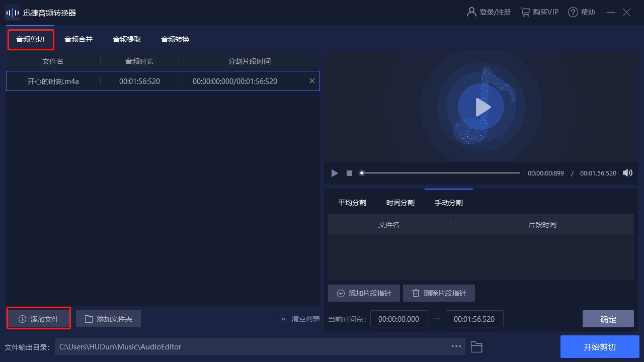Switch to the 音频提取 tab

tap(127, 39)
